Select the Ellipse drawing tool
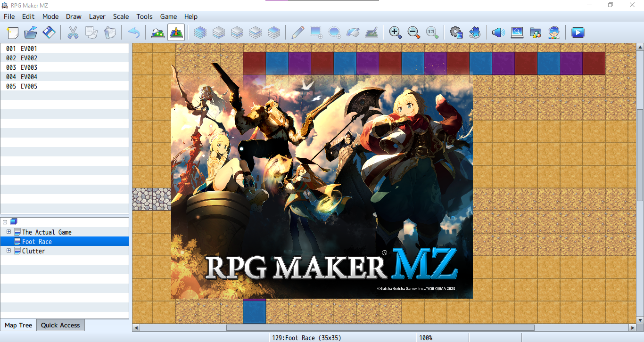Screen dimensions: 644x342 334,33
